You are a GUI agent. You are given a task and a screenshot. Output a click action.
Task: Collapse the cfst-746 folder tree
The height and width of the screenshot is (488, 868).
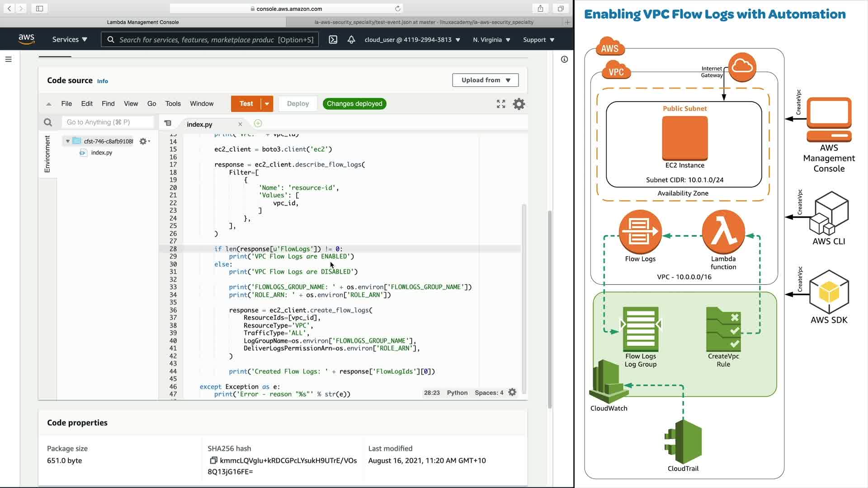point(68,141)
